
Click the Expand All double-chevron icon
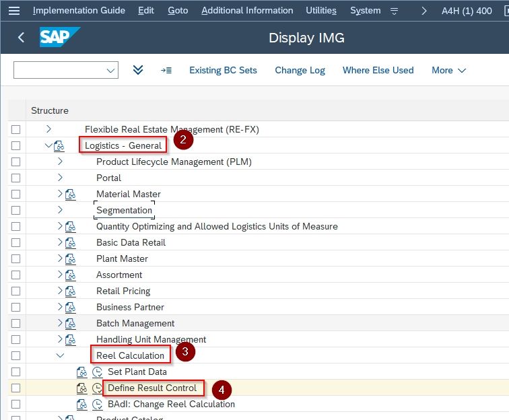(138, 70)
